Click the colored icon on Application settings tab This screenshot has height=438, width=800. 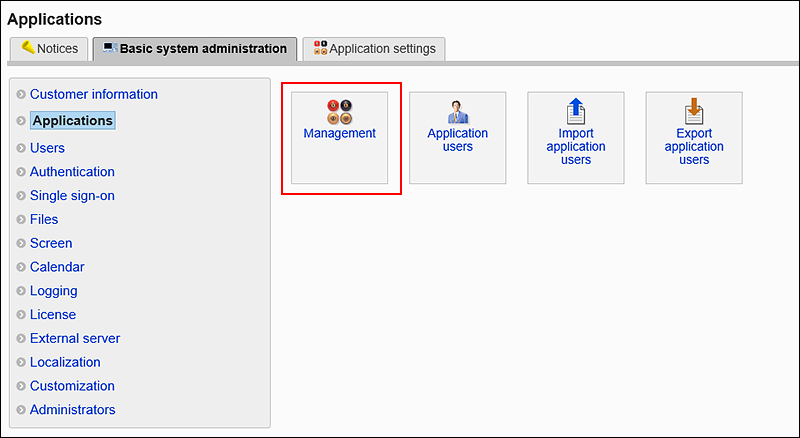pyautogui.click(x=320, y=48)
